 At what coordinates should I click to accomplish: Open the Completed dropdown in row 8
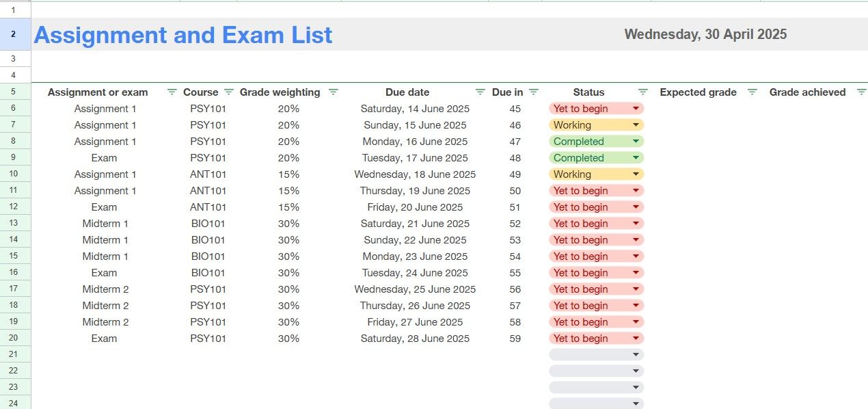[636, 142]
